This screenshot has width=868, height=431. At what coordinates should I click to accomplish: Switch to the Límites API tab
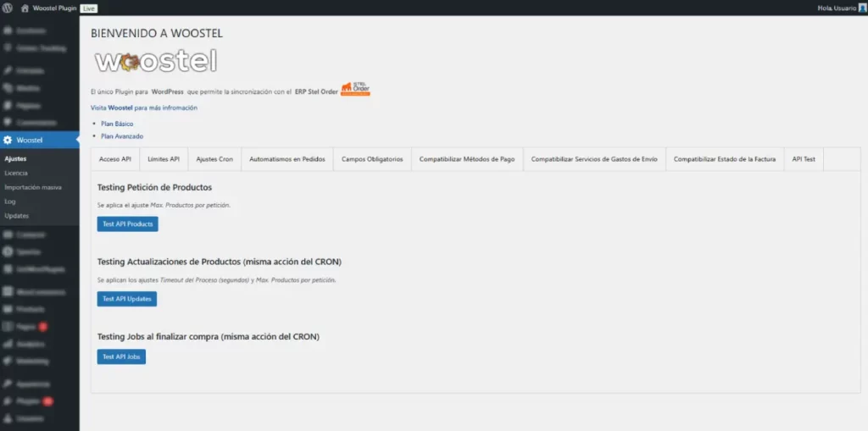click(164, 159)
